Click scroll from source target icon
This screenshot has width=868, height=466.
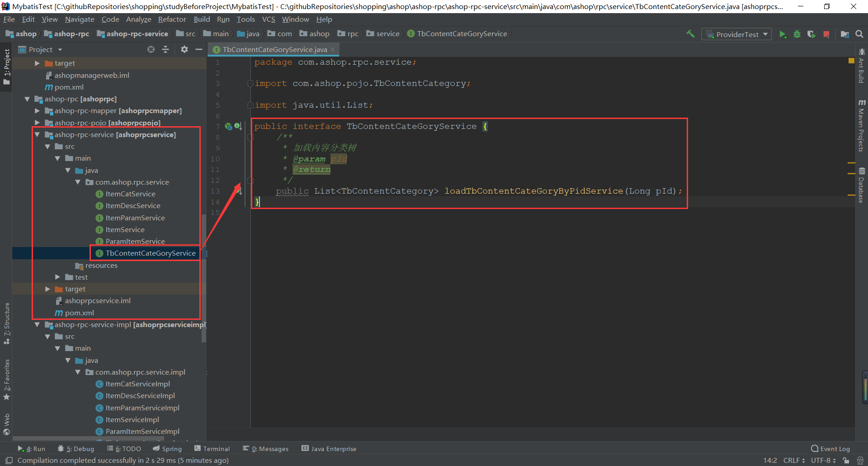point(151,49)
